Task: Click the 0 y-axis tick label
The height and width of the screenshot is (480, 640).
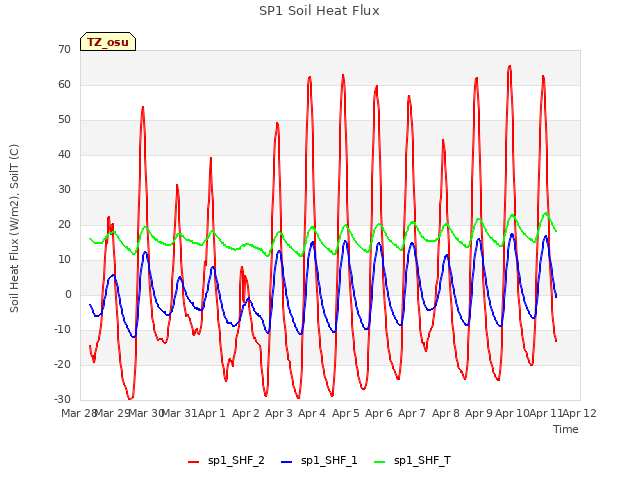Action: coord(68,295)
